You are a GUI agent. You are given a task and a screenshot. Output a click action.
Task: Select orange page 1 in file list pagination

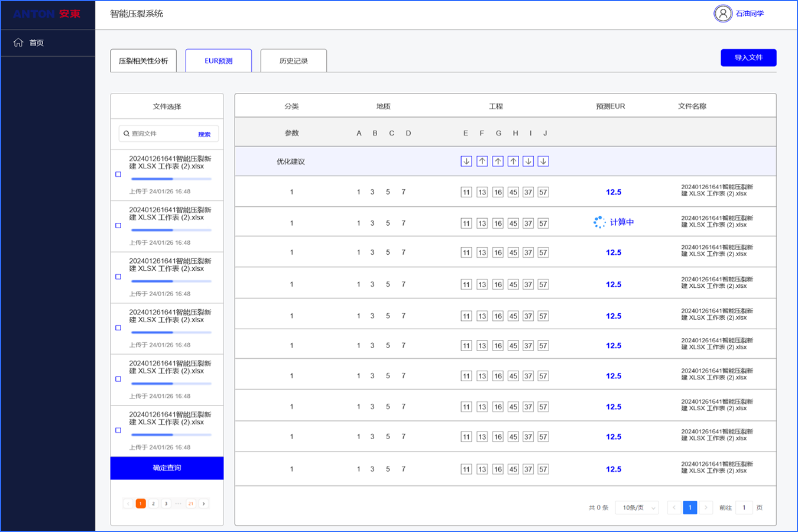coord(141,504)
